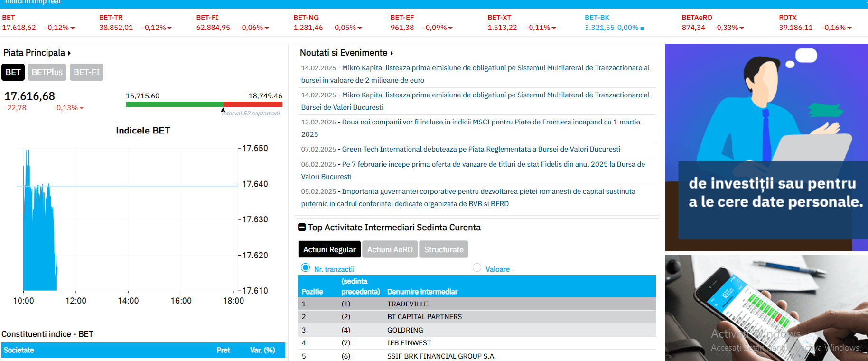Click the green segment of 52-week range bar
The height and width of the screenshot is (361, 868).
pyautogui.click(x=175, y=104)
